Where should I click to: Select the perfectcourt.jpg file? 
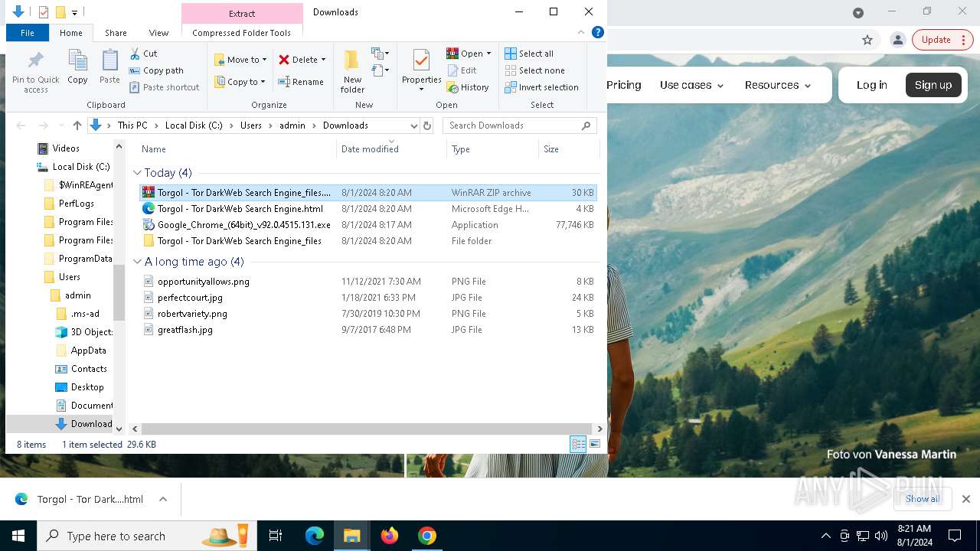tap(190, 298)
